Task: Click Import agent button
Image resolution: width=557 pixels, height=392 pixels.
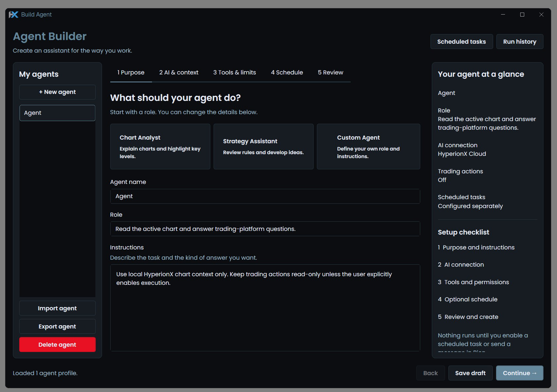Action: pos(57,308)
